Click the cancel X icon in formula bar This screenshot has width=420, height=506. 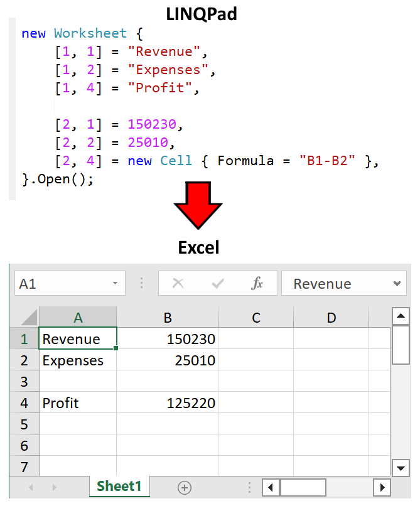(x=178, y=284)
